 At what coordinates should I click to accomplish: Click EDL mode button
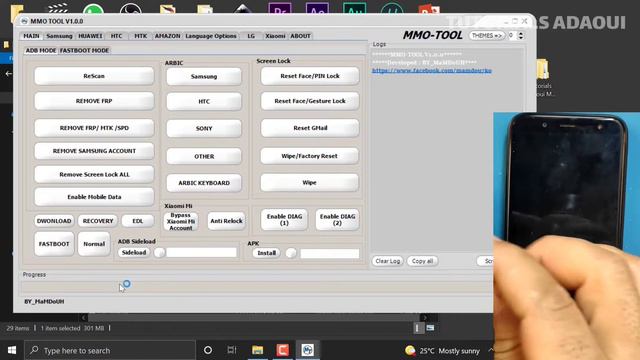tap(138, 221)
